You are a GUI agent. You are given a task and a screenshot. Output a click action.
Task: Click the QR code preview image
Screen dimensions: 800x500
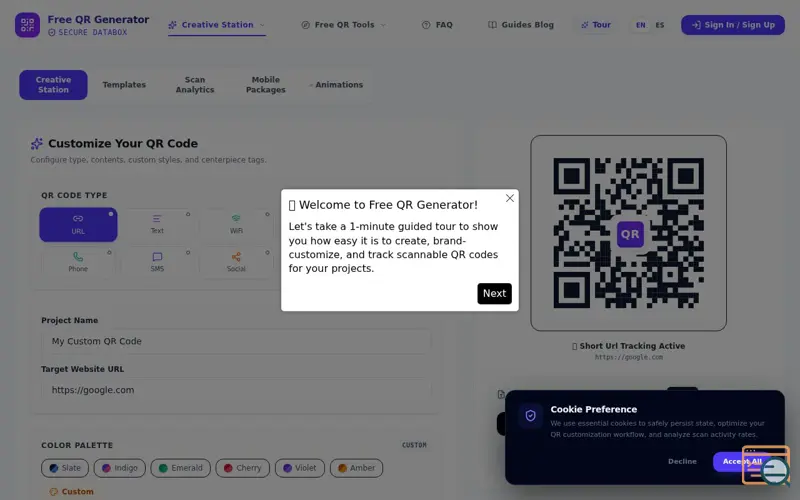tap(629, 233)
